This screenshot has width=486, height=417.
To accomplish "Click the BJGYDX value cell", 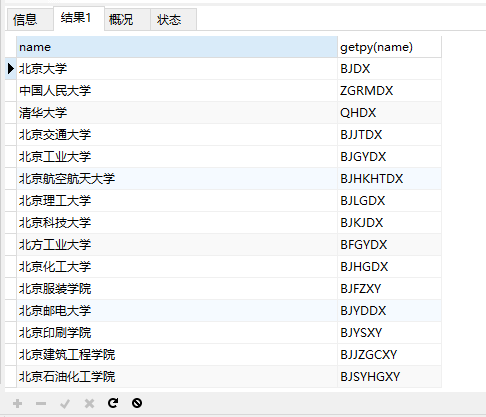I will pyautogui.click(x=389, y=157).
